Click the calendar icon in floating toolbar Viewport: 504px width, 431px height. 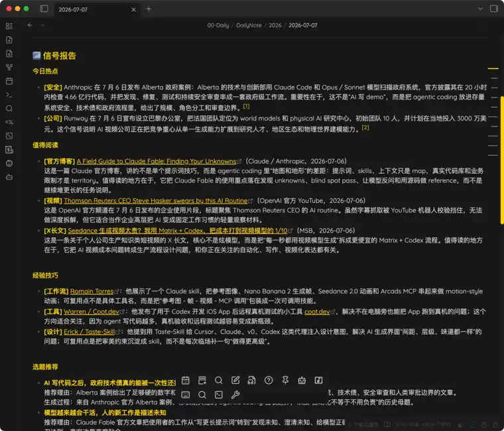coord(186,380)
